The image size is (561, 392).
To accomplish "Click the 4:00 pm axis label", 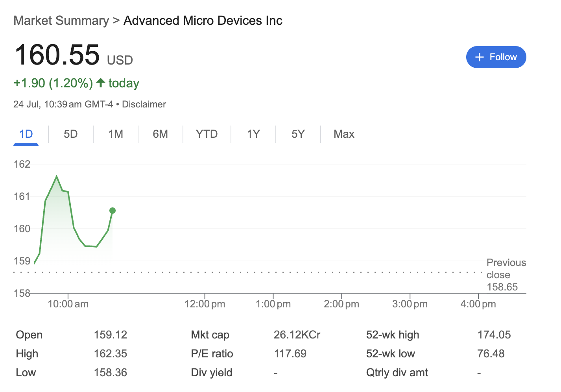I will 478,304.
